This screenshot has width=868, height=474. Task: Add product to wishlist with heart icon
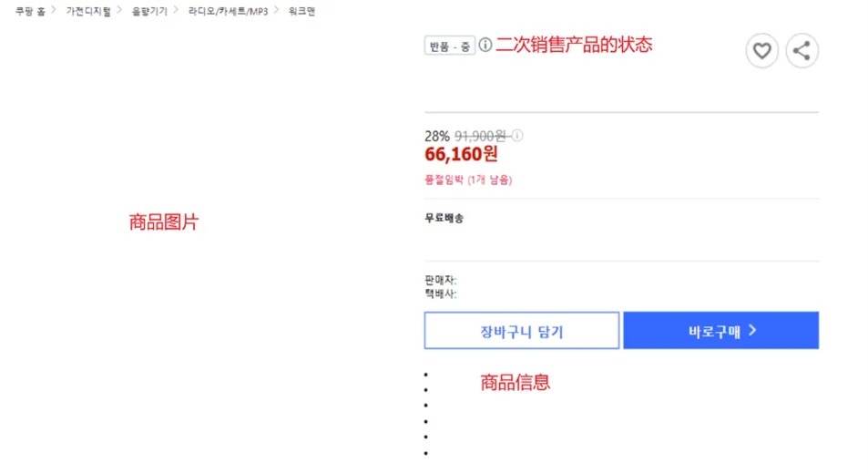[x=761, y=51]
